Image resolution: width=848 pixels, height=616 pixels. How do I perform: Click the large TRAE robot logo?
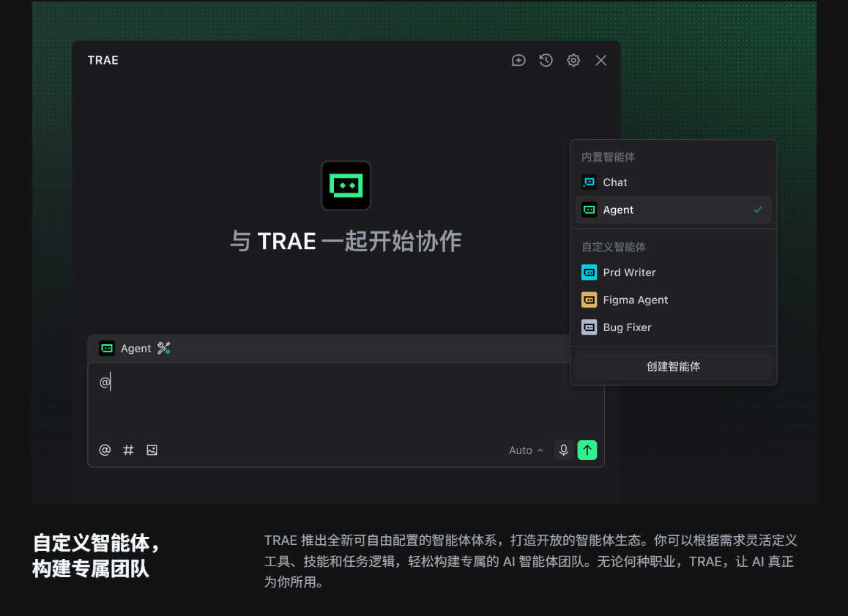[346, 185]
